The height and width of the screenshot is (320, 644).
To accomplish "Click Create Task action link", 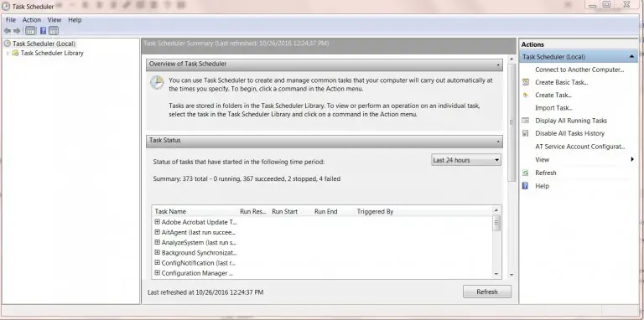I will click(x=553, y=95).
